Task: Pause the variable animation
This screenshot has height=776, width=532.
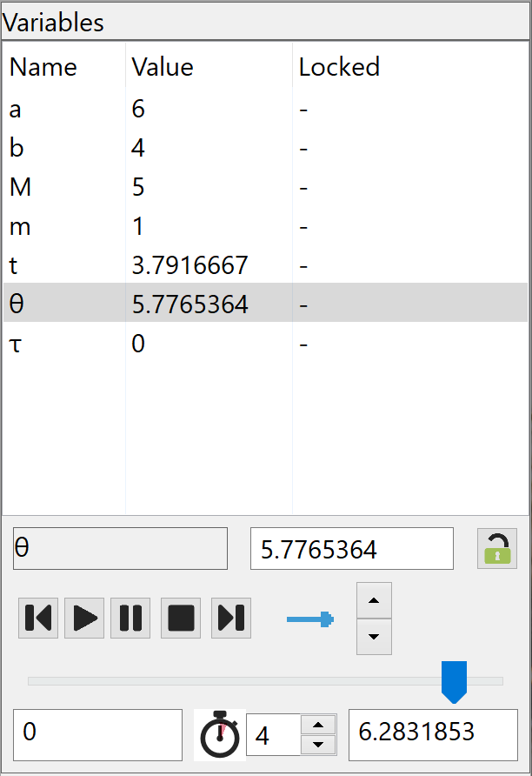Action: pos(130,618)
